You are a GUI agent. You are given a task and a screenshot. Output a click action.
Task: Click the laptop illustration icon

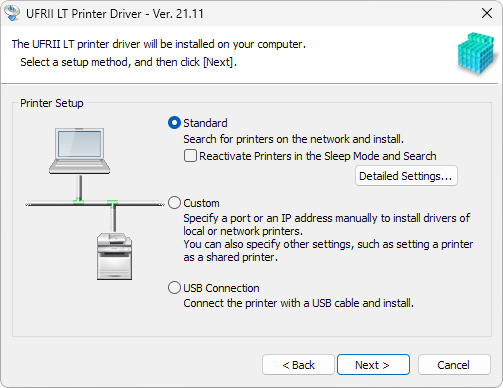click(79, 151)
